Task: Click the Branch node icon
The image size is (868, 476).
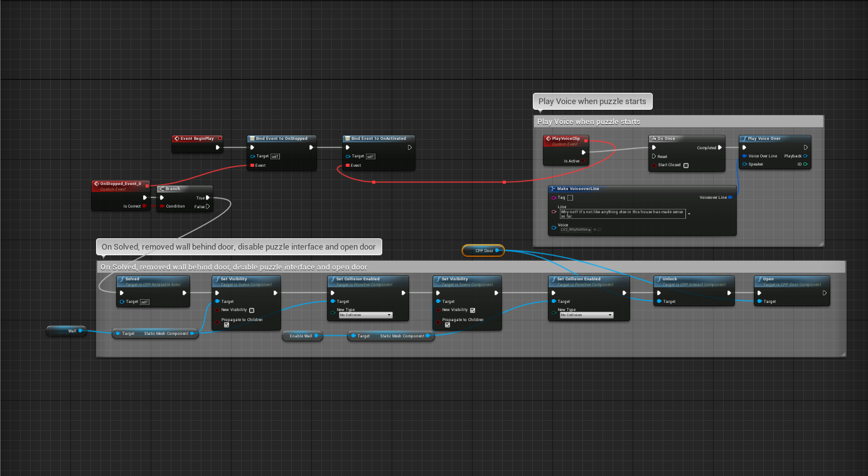Action: (162, 189)
